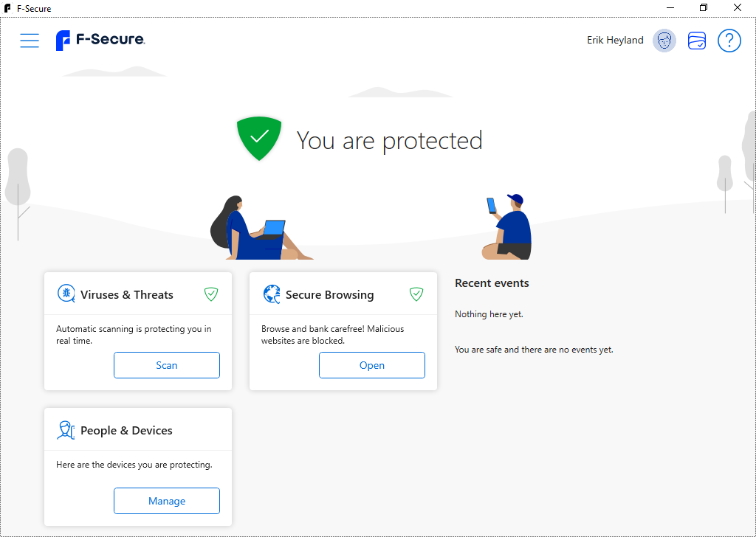The width and height of the screenshot is (756, 537).
Task: Click the Secure Browsing globe icon
Action: tap(272, 294)
